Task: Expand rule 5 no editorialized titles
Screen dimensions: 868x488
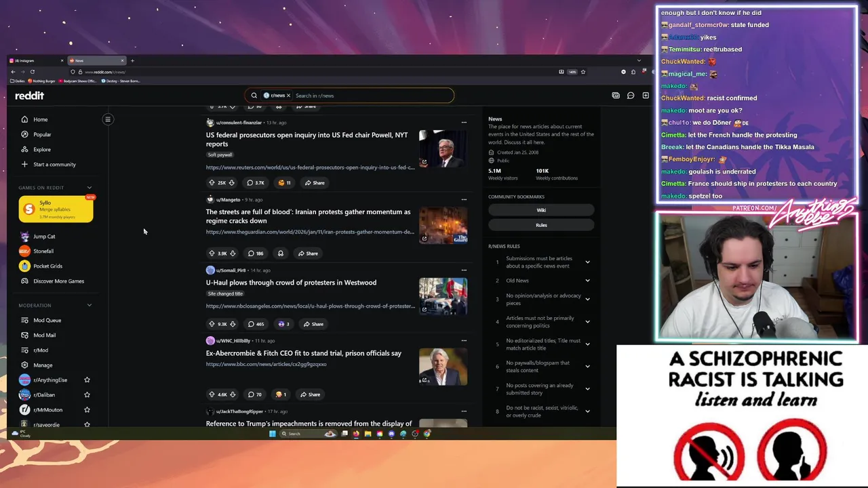Action: point(587,344)
